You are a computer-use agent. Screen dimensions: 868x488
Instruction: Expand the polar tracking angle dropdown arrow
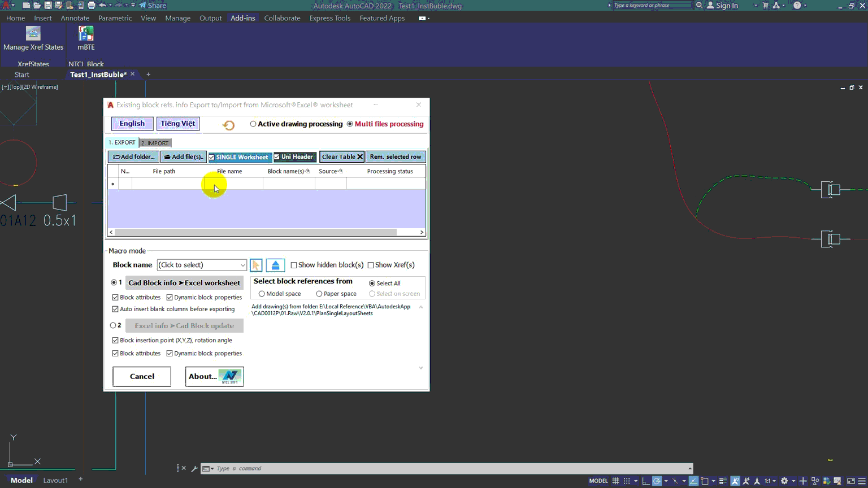[666, 481]
